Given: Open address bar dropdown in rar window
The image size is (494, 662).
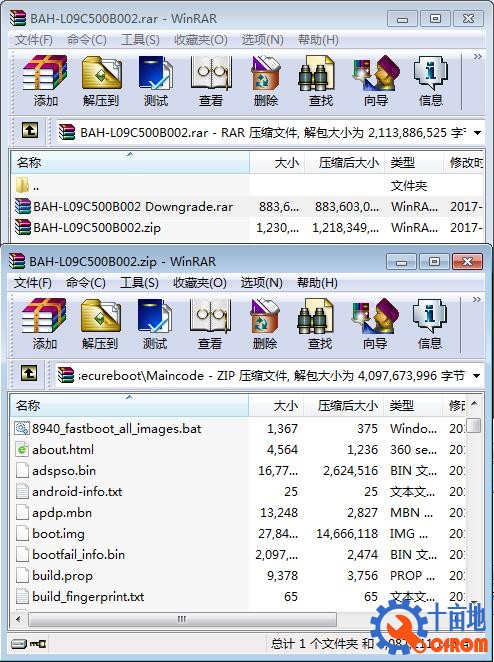Looking at the screenshot, I should point(478,133).
